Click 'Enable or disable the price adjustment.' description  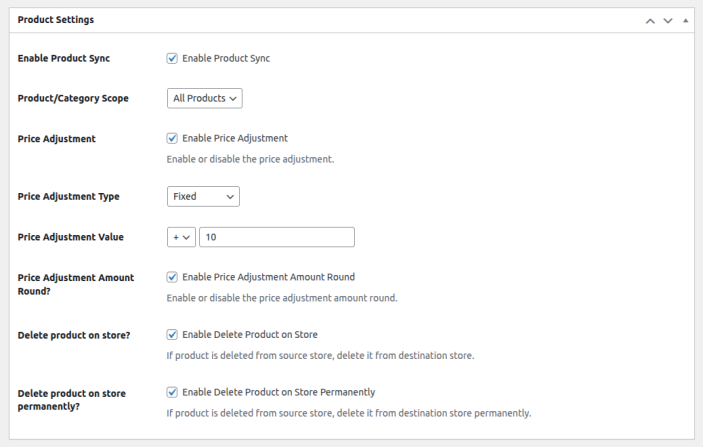[250, 159]
